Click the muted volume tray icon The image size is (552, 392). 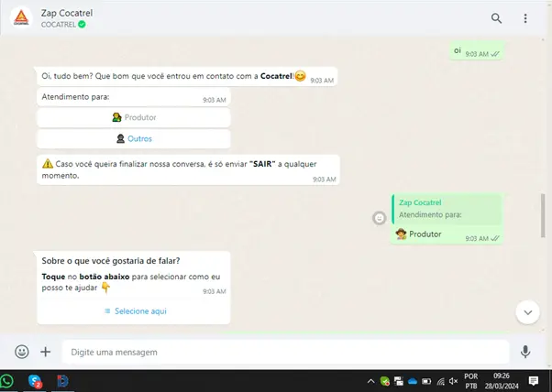coord(453,381)
